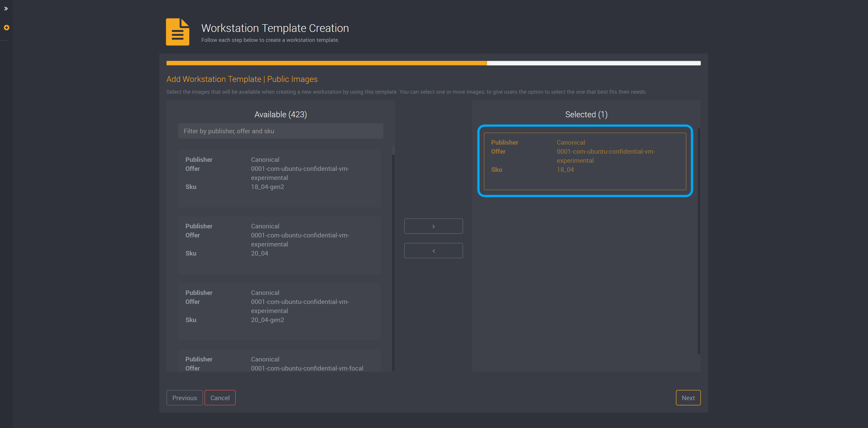Image resolution: width=868 pixels, height=428 pixels.
Task: Click the Available list scrollbar
Action: [x=393, y=258]
